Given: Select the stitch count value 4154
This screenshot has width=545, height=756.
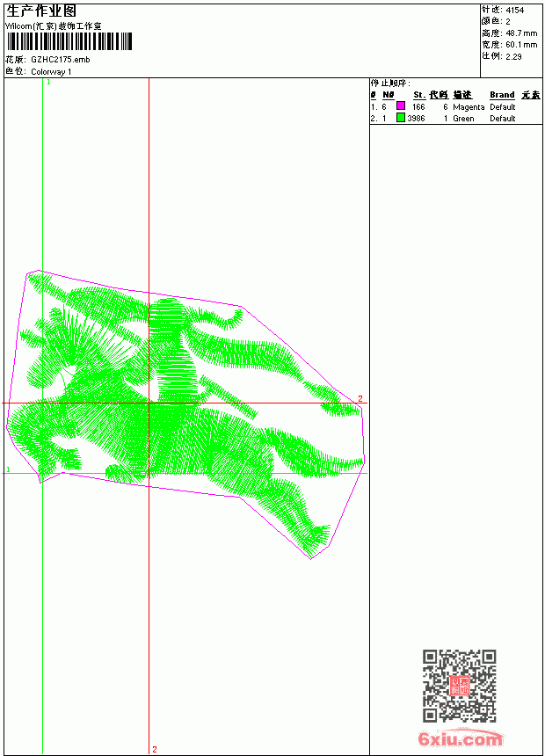Looking at the screenshot, I should pos(514,11).
